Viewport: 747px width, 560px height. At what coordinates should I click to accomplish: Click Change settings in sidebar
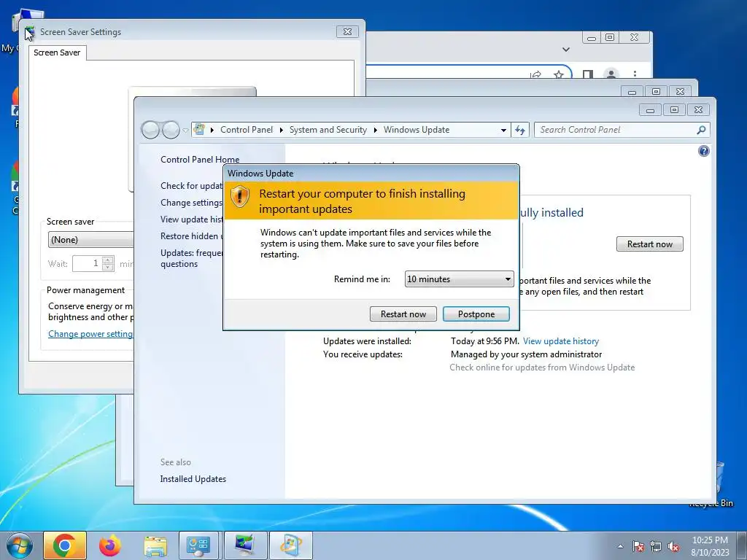click(192, 203)
